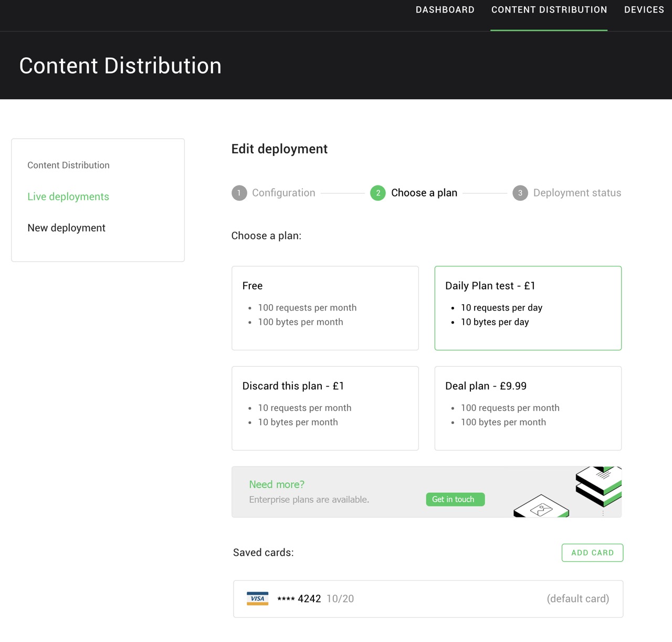
Task: Click '10 requests per day' in Daily Plan
Action: 501,307
